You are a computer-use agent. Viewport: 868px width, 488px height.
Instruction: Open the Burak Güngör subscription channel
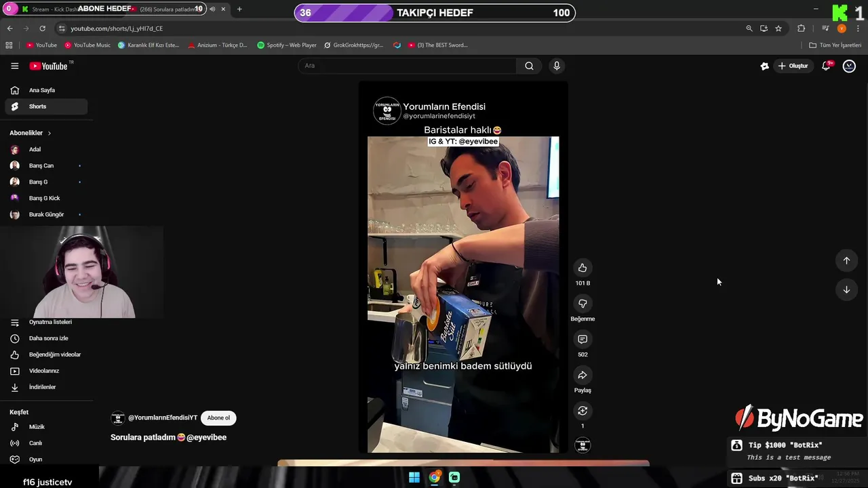click(x=46, y=214)
